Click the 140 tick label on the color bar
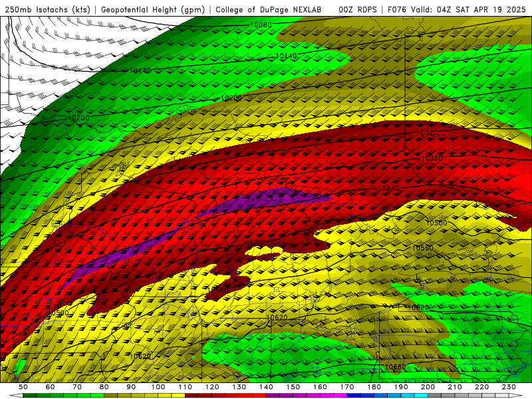The height and width of the screenshot is (399, 532). (266, 387)
